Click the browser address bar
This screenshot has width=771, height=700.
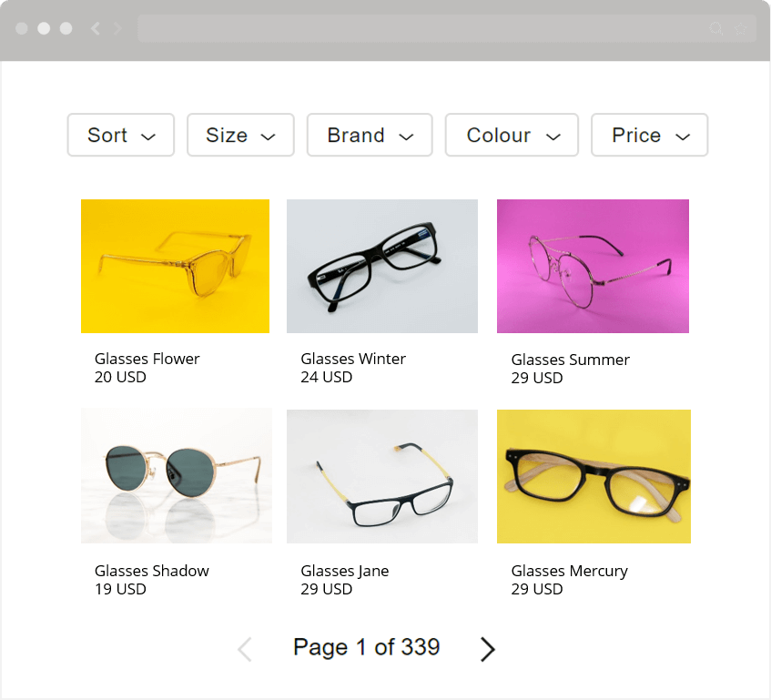[x=447, y=28]
